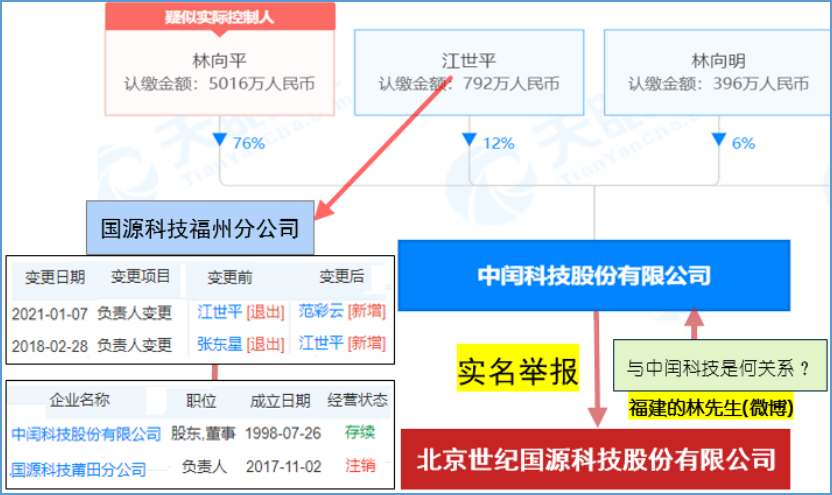
Task: Click the date 2018-02-28
Action: [49, 346]
